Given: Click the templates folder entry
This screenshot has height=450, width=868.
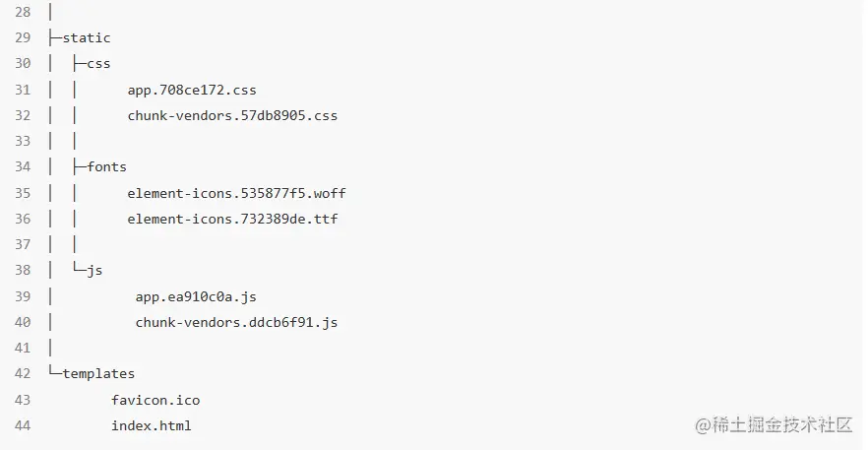Looking at the screenshot, I should [x=98, y=374].
